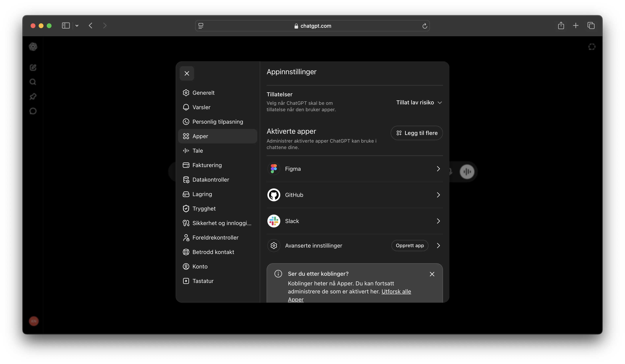Click the chat bubble icon in sidebar

point(33,111)
